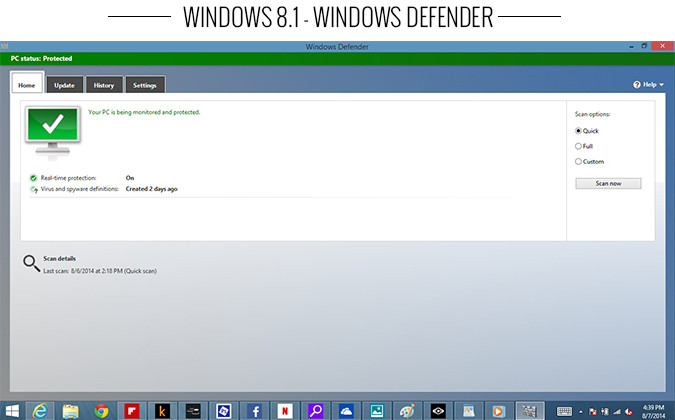Show hidden system tray icons arrow
The height and width of the screenshot is (420, 675).
pos(580,410)
